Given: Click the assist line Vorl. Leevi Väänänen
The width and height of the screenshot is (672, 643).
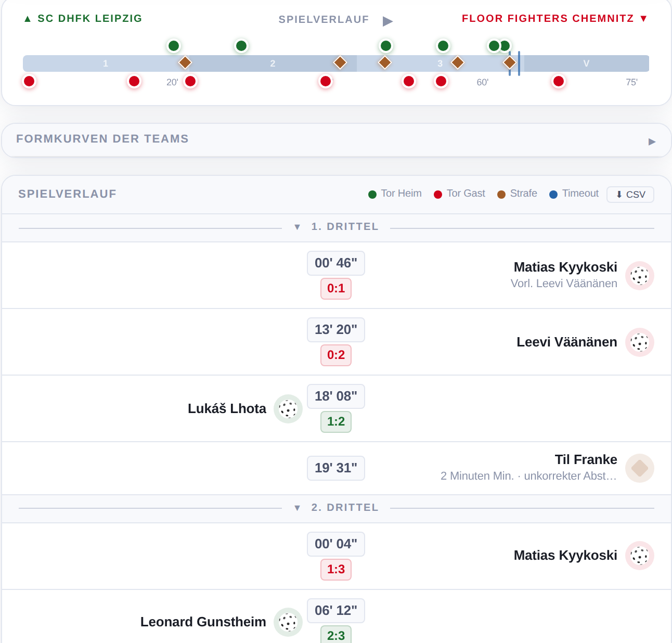Looking at the screenshot, I should pyautogui.click(x=564, y=284).
